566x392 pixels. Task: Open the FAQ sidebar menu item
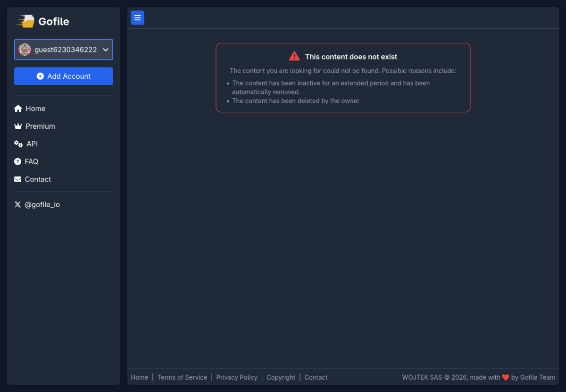click(32, 162)
